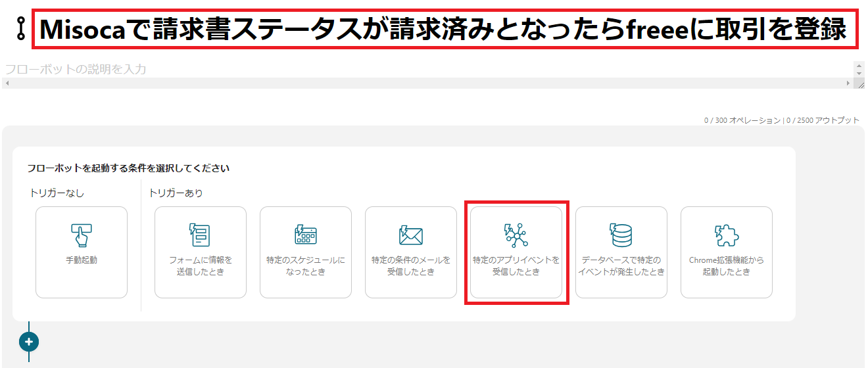Click the 特定の条件のメールを受信したとき label
This screenshot has height=368, width=868.
[410, 266]
